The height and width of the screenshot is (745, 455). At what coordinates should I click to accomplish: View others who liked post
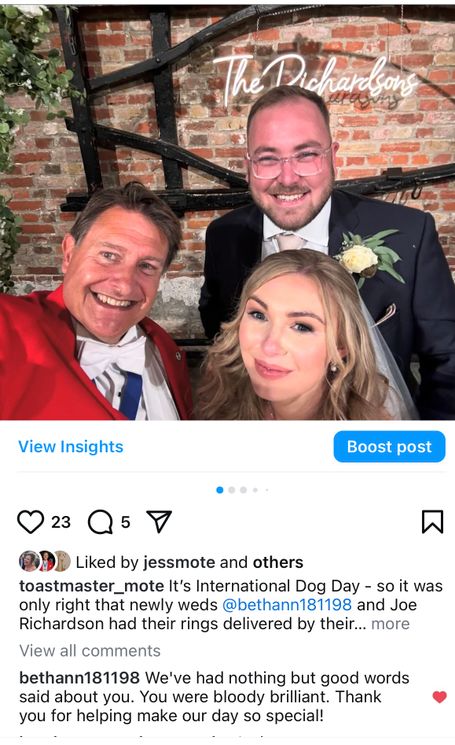(x=278, y=563)
